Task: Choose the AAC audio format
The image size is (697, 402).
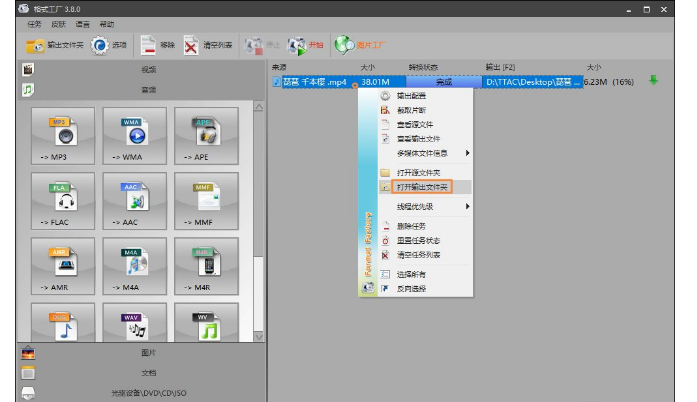Action: [134, 201]
